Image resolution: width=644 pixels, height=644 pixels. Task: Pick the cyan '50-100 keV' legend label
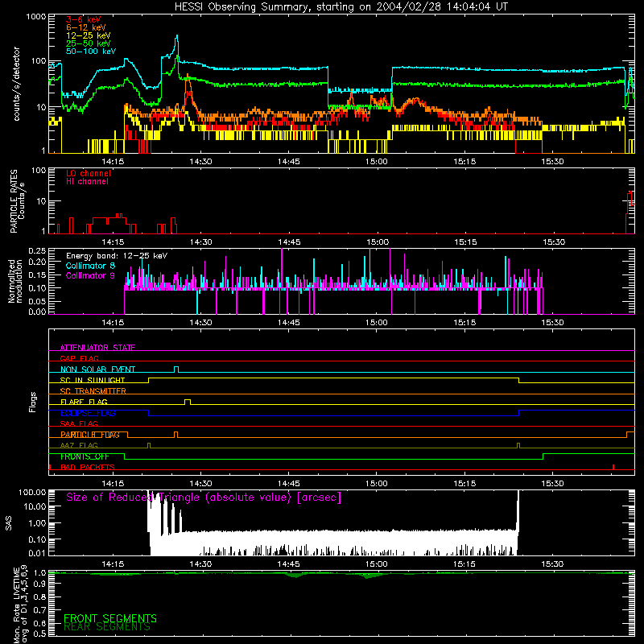[x=91, y=52]
